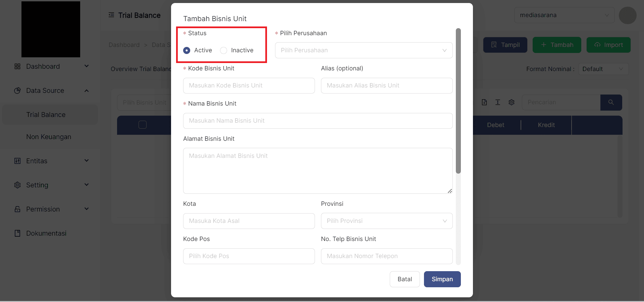This screenshot has width=644, height=302.
Task: Toggle the hamburger menu icon beside Trial Balance
Action: tap(111, 15)
